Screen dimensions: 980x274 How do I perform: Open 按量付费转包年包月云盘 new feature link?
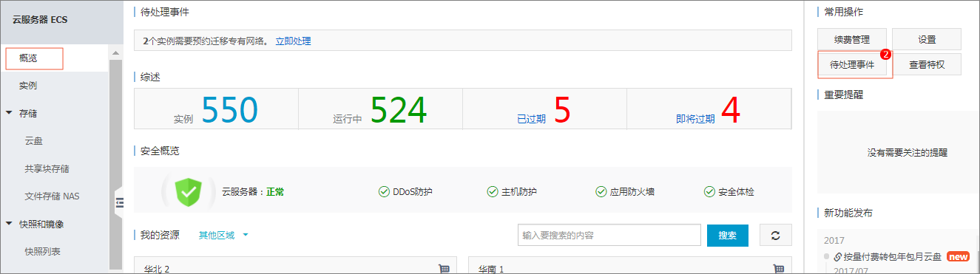893,257
